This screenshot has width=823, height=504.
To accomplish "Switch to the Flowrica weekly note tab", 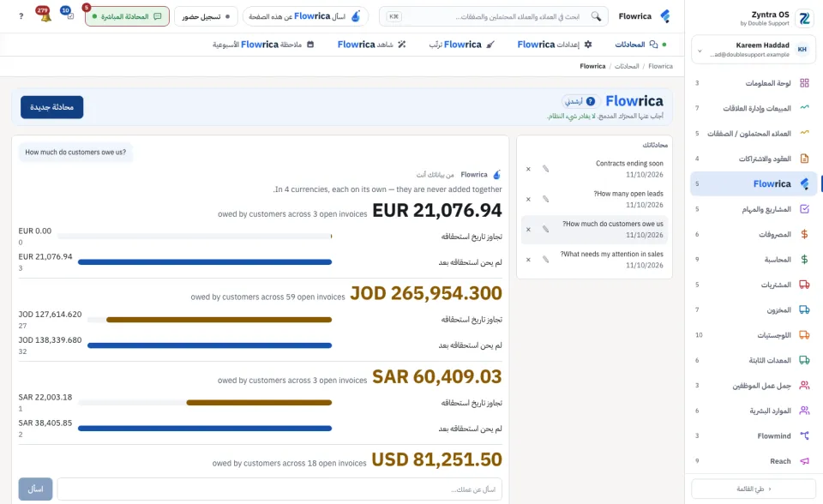I will click(x=263, y=45).
